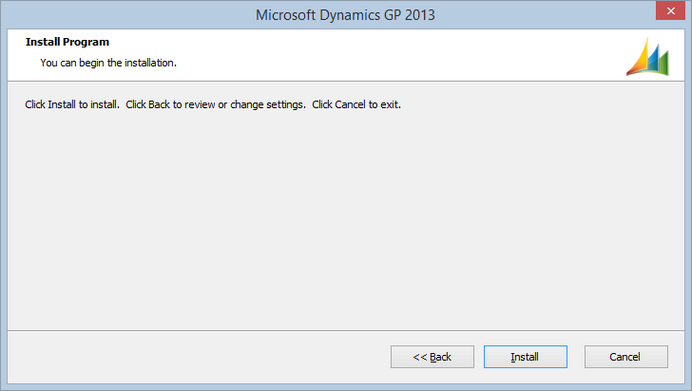Click the 'You can begin the installation.' text
The width and height of the screenshot is (692, 391).
[108, 63]
